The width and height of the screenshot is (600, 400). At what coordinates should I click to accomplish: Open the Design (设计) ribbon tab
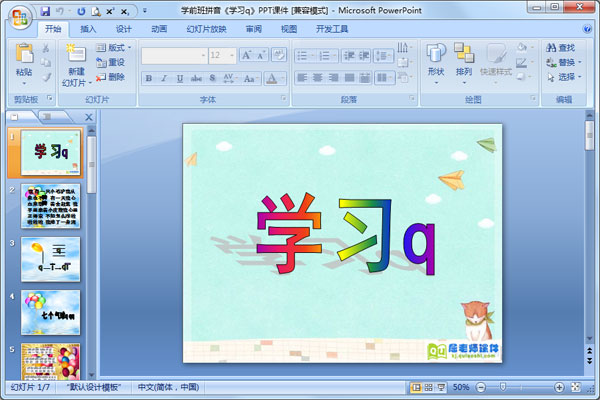tap(124, 29)
